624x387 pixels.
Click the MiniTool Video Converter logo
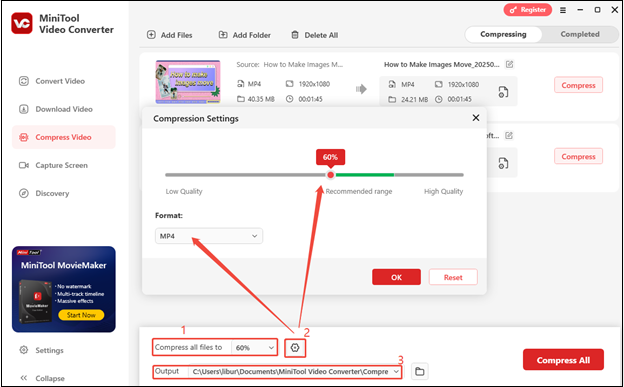tap(22, 23)
